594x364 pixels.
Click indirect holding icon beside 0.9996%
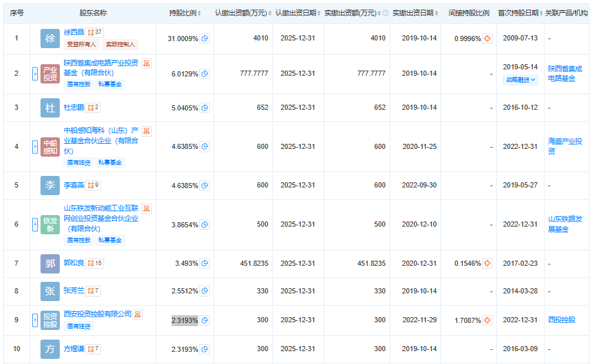click(487, 39)
